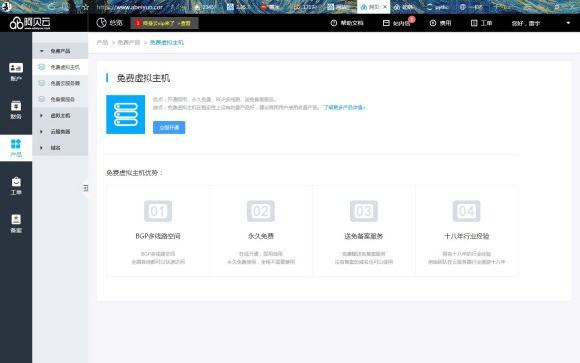Collapse the 免费产品 menu group
580x363 pixels.
pos(60,51)
